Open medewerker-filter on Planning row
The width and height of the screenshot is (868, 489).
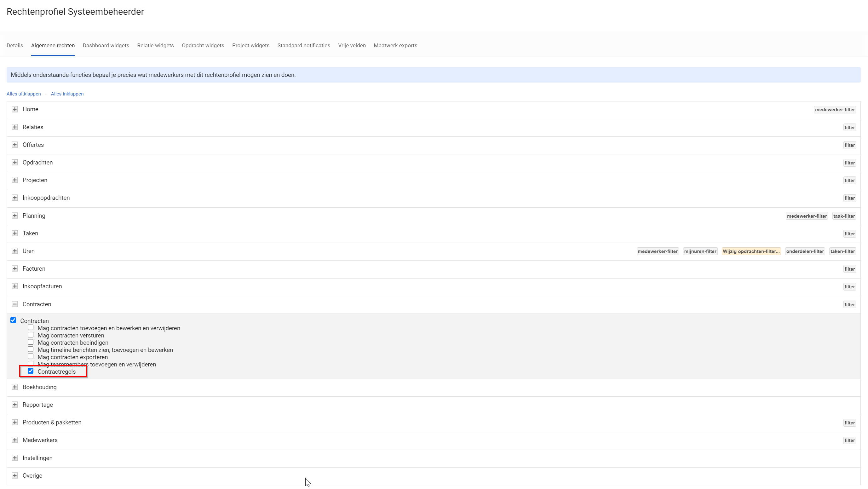coord(807,216)
